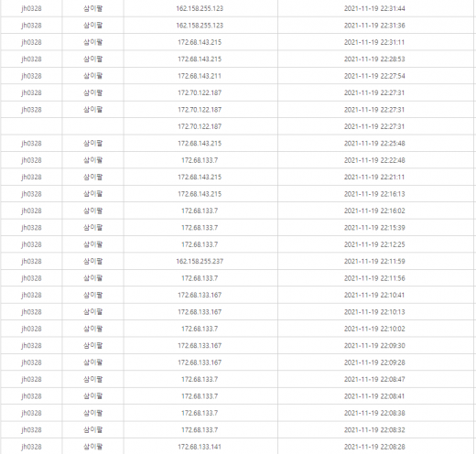The height and width of the screenshot is (454, 476).
Task: Click the empty nickname cell beside 172.70.122.187
Action: click(x=93, y=126)
